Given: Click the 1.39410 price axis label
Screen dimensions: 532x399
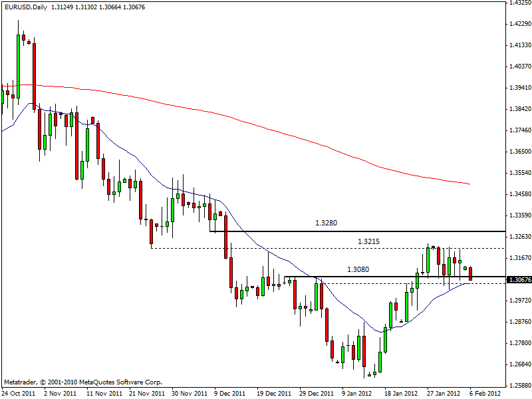Looking at the screenshot, I should [x=519, y=87].
